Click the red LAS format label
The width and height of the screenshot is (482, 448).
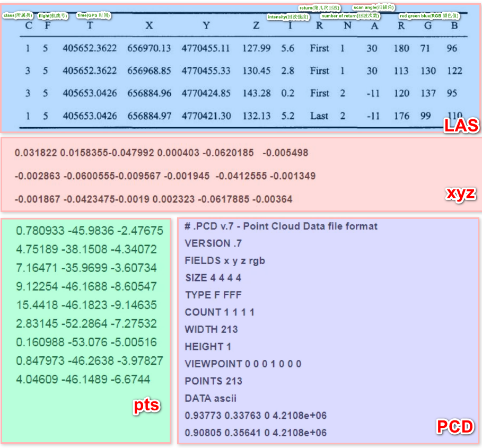pos(461,126)
